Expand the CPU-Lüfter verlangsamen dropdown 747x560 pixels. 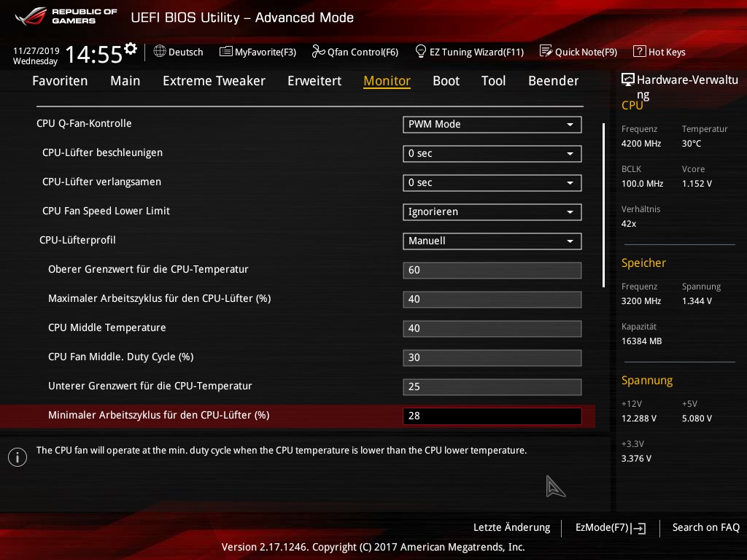(492, 182)
